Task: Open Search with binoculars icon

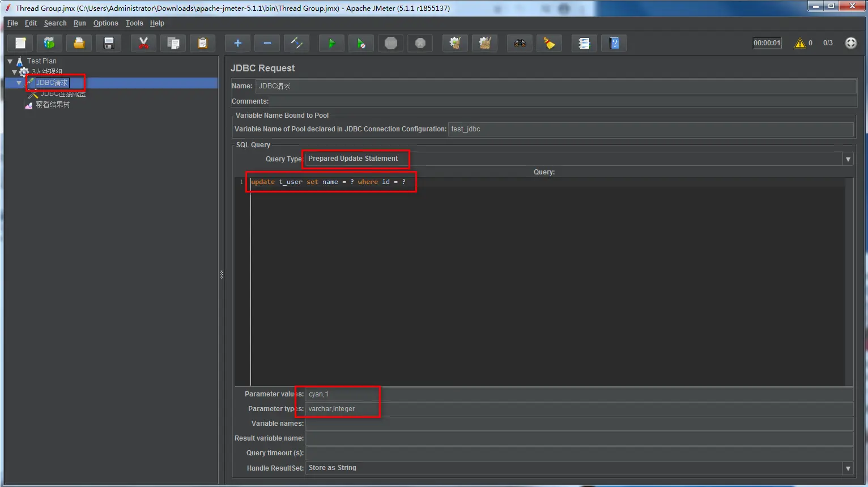Action: point(520,43)
